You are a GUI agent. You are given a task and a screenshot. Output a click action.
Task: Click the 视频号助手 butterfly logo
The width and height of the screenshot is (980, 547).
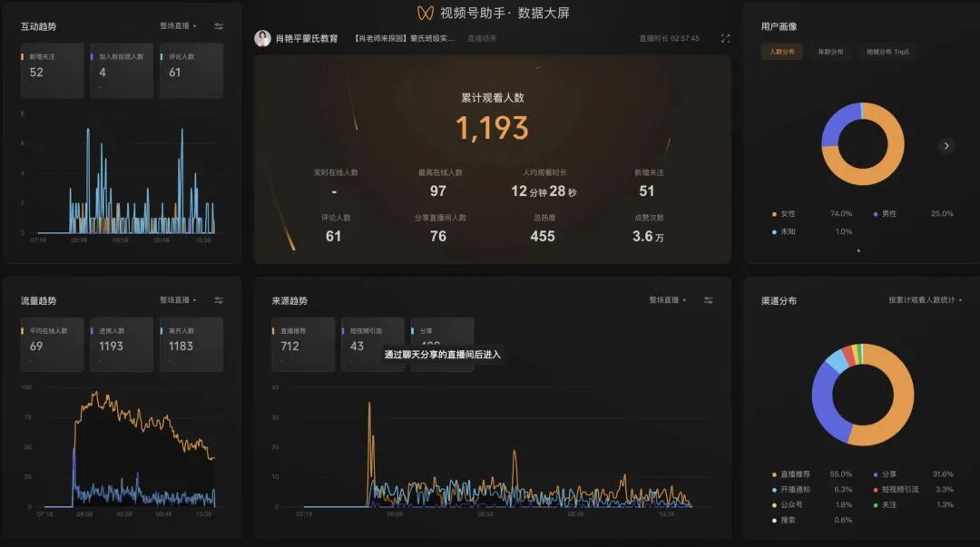point(426,13)
